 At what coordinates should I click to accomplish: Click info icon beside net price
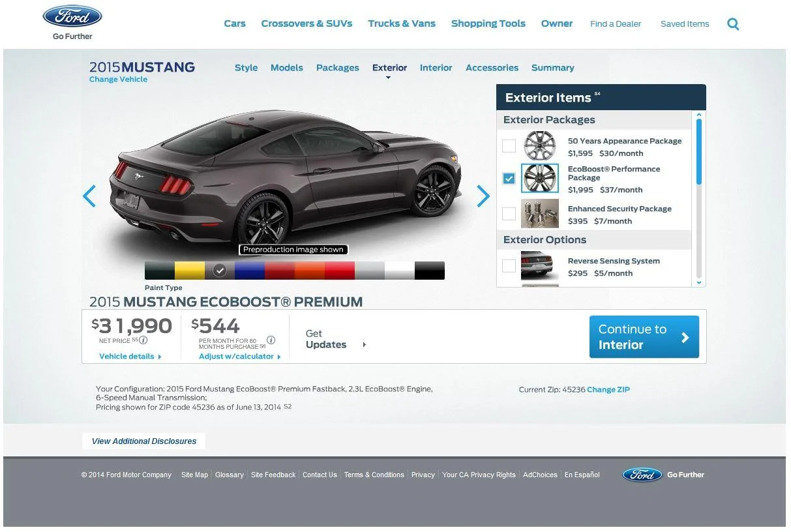pyautogui.click(x=143, y=340)
